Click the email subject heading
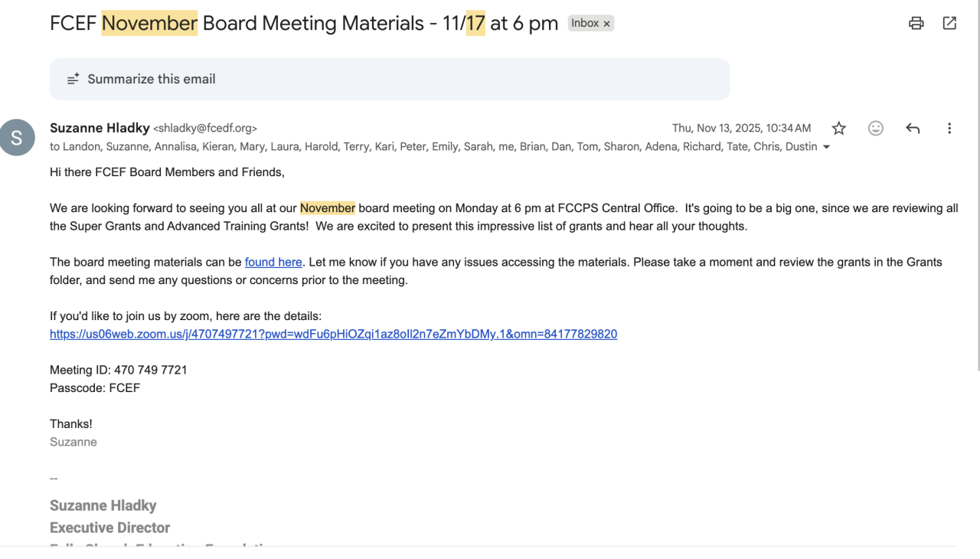Image resolution: width=980 pixels, height=559 pixels. coord(303,23)
